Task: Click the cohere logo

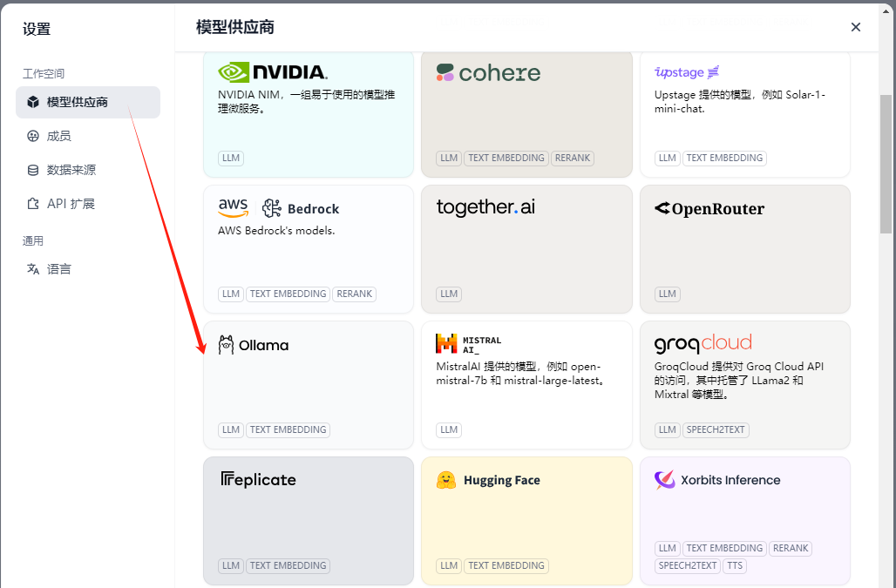Action: coord(488,72)
